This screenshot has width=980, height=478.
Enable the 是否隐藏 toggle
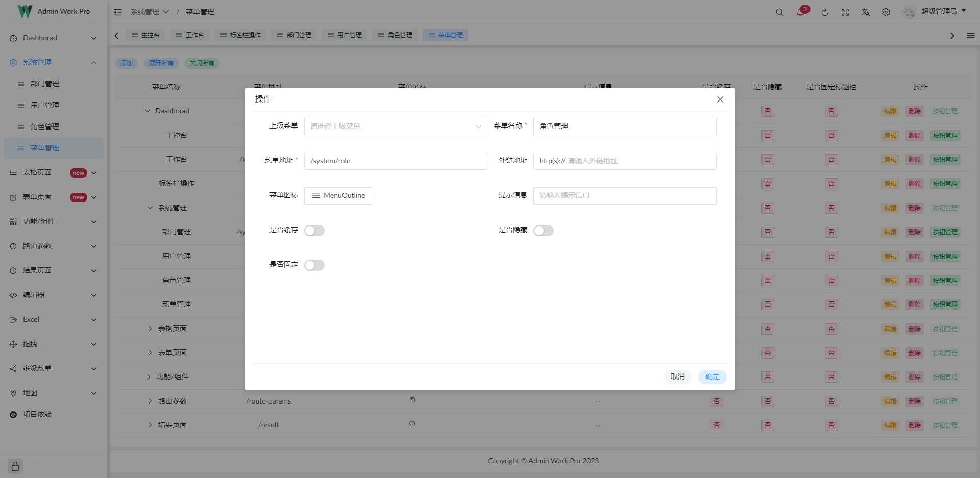tap(543, 230)
